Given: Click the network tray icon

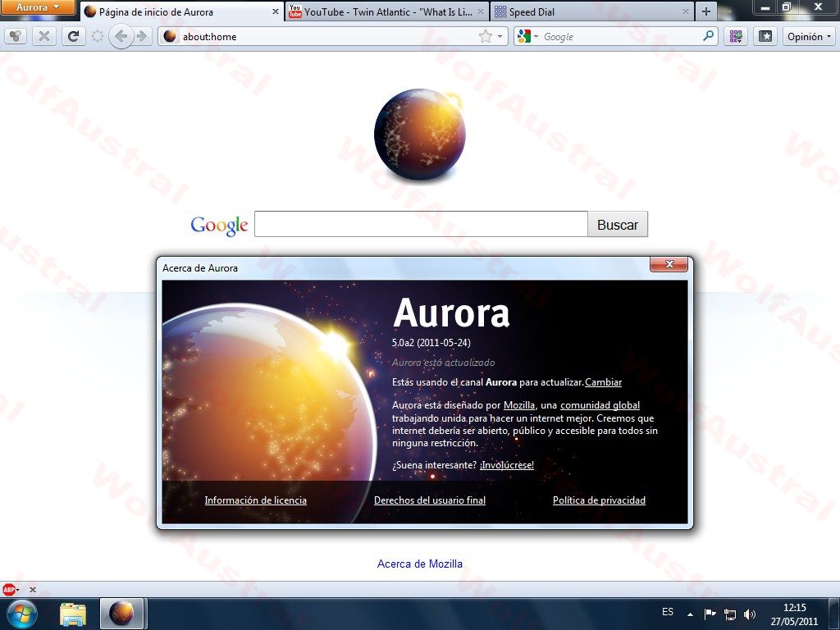Looking at the screenshot, I should click(x=729, y=614).
